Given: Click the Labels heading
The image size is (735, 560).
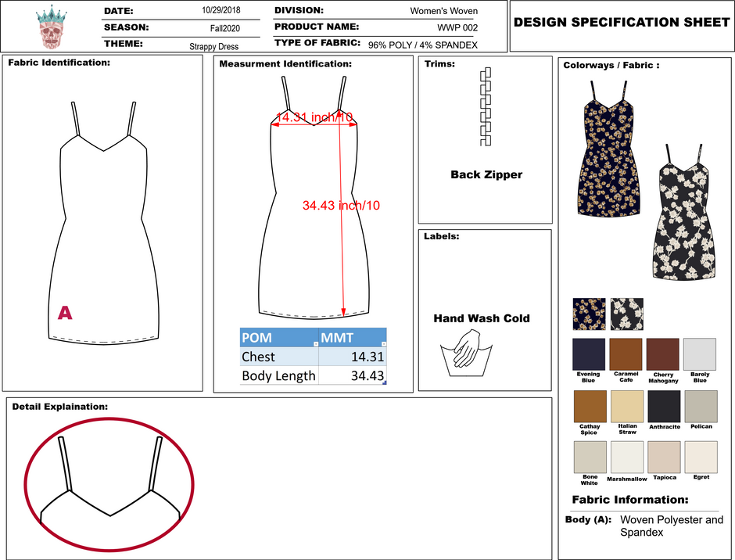Looking at the screenshot, I should coord(442,236).
